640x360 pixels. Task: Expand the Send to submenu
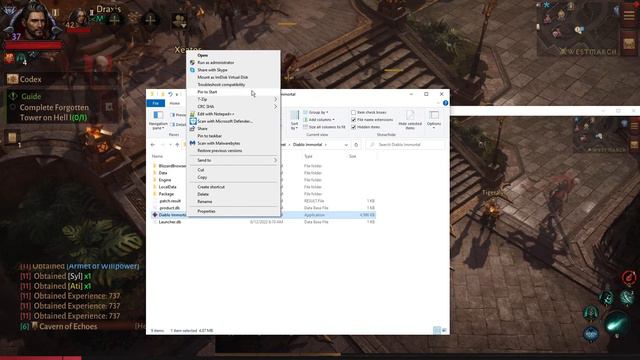coord(233,160)
